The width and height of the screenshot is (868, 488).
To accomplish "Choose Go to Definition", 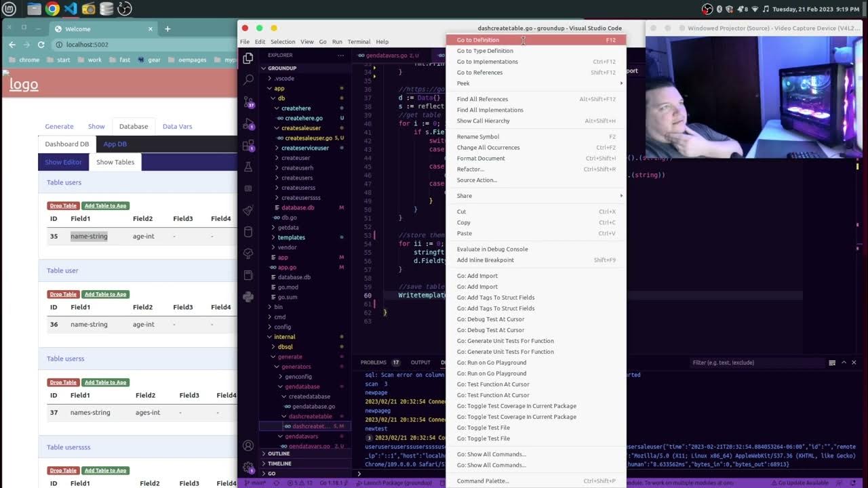I will [536, 40].
